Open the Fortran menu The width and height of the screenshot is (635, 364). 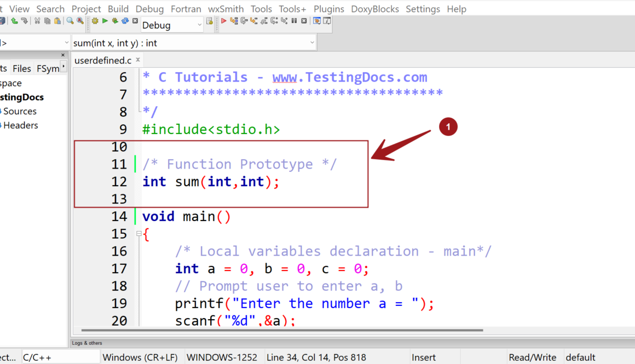click(x=186, y=8)
